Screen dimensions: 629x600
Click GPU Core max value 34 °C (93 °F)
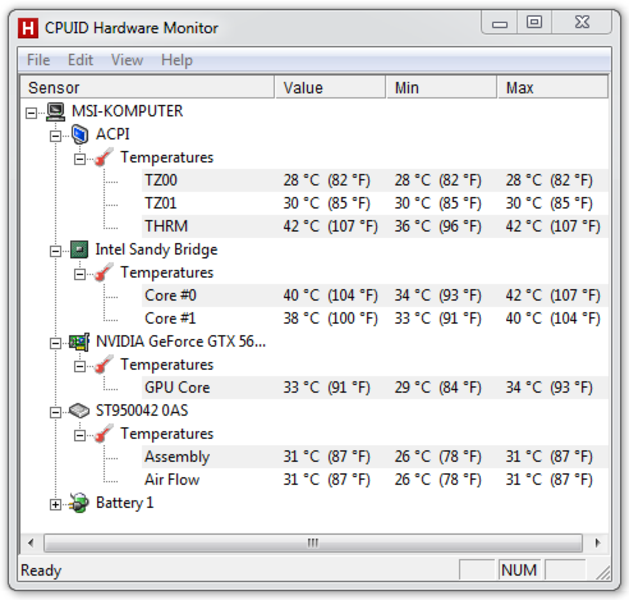coord(549,387)
